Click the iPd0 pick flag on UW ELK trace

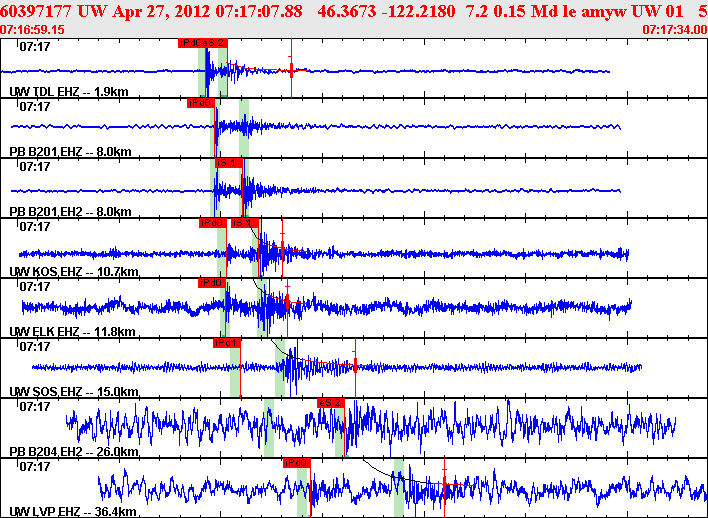[x=211, y=283]
